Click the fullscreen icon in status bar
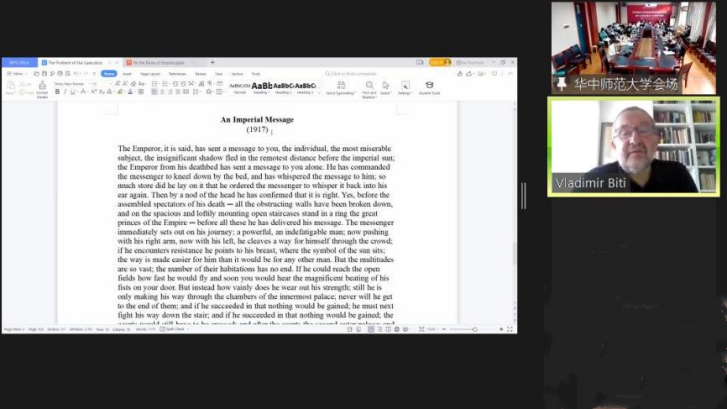This screenshot has height=409, width=727. click(510, 329)
